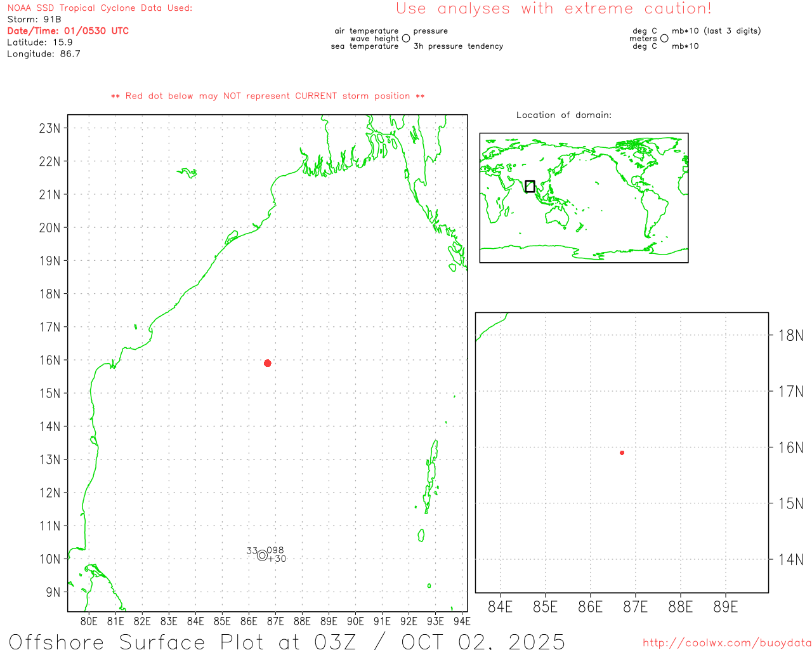Click the buoy pressure value 098
This screenshot has width=812, height=650.
click(275, 550)
